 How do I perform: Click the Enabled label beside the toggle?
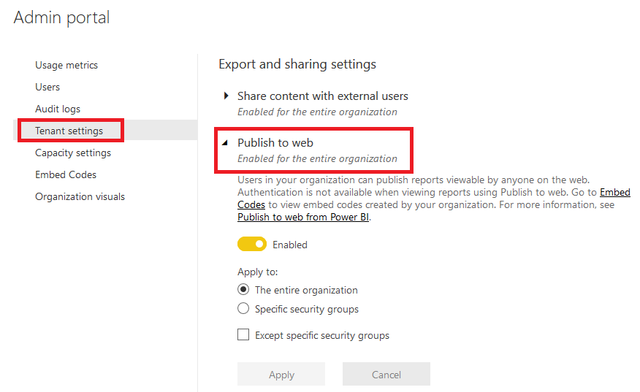tap(290, 245)
